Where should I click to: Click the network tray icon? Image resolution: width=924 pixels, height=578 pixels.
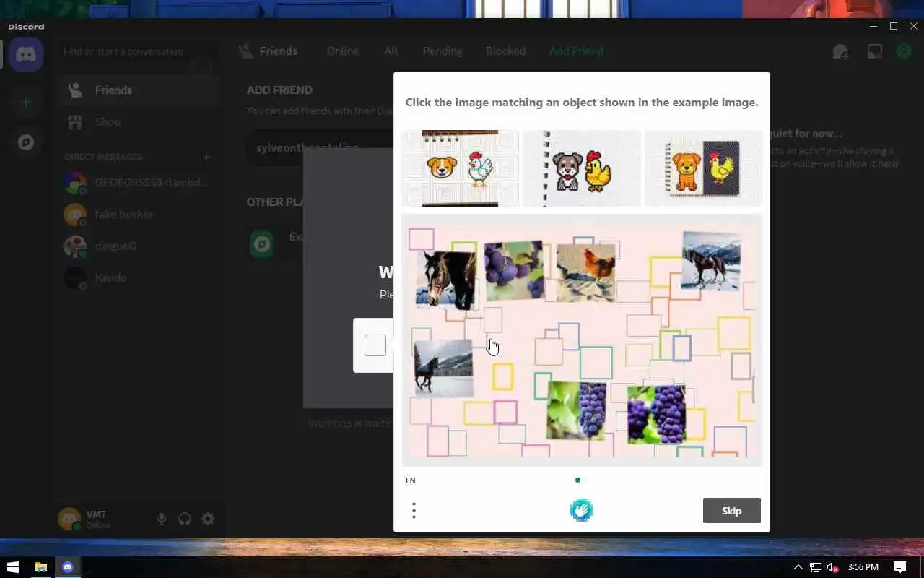815,567
